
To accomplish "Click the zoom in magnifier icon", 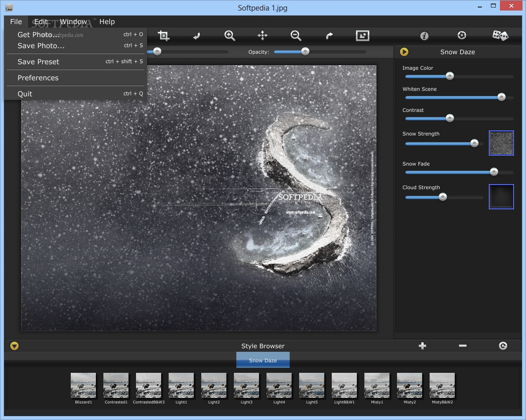I will pyautogui.click(x=229, y=36).
